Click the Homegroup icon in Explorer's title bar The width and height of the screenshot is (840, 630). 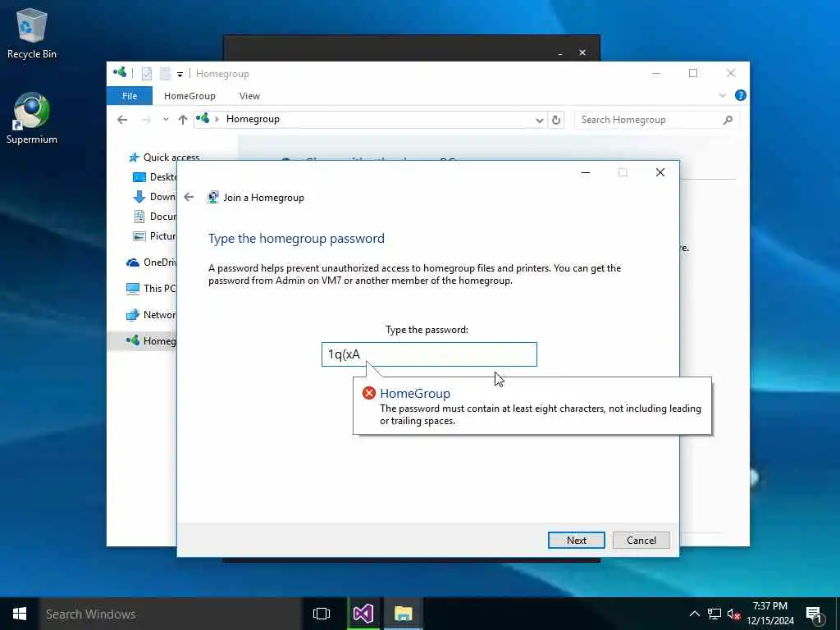120,73
